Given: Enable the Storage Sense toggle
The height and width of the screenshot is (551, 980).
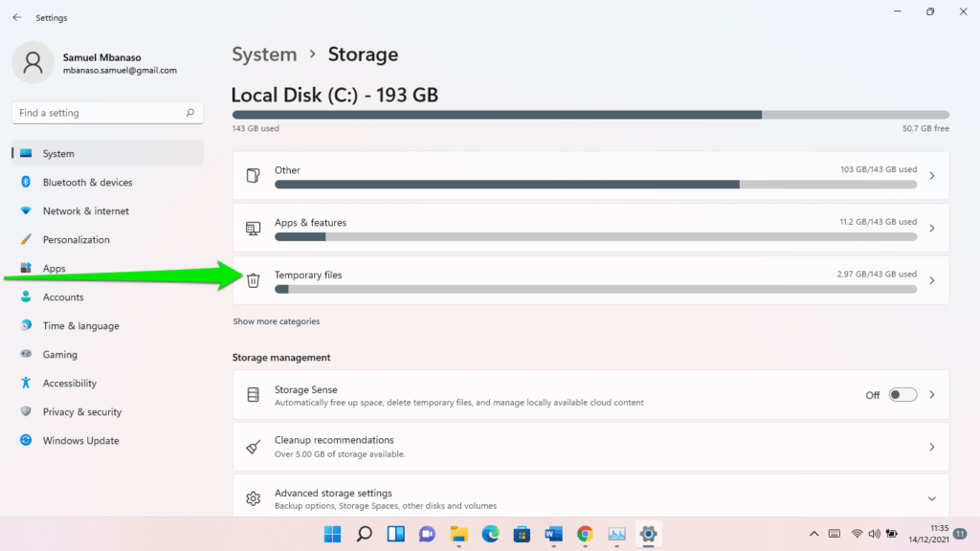Looking at the screenshot, I should [x=899, y=394].
